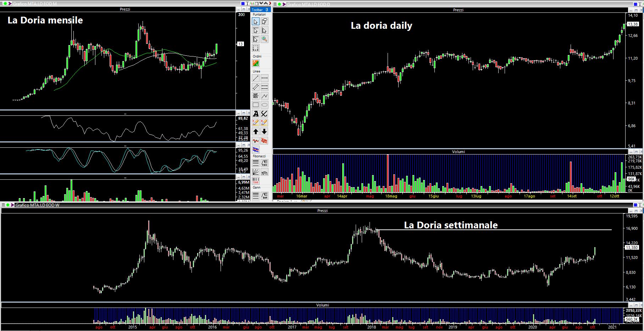Select the Fibonacci TIME zones tool
The image size is (644, 331).
256,181
